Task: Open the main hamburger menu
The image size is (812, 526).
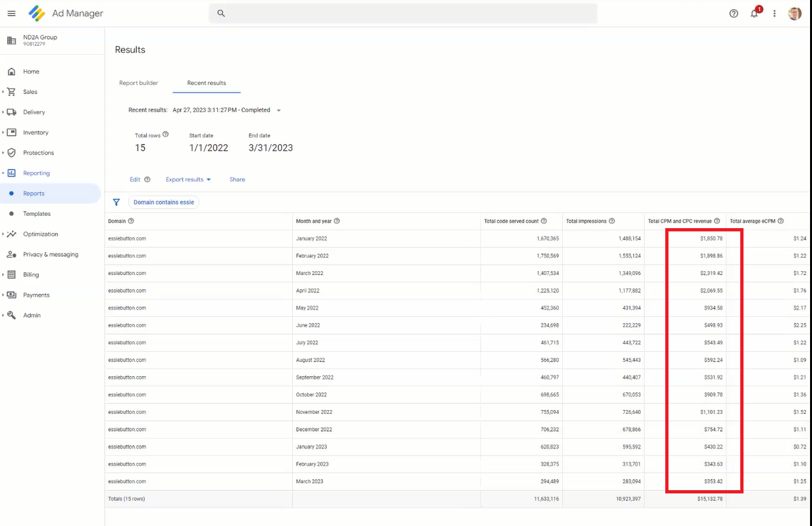Action: (11, 13)
